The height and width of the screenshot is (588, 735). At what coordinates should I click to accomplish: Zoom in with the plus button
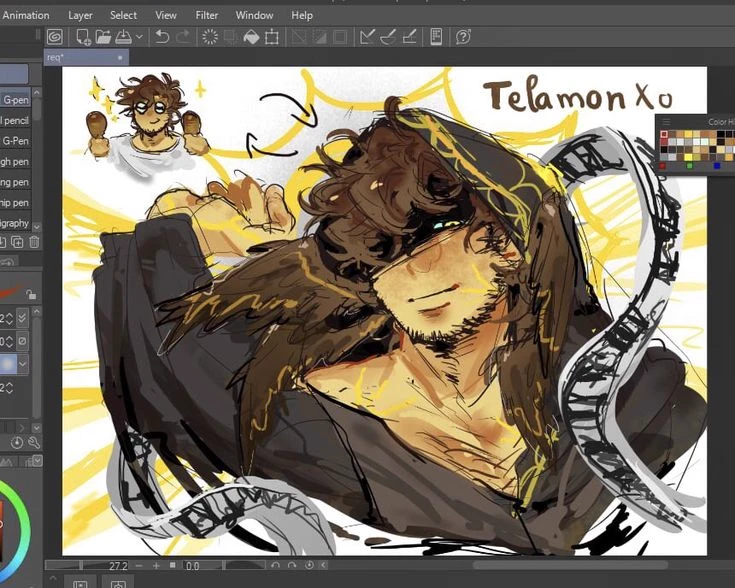click(x=156, y=565)
